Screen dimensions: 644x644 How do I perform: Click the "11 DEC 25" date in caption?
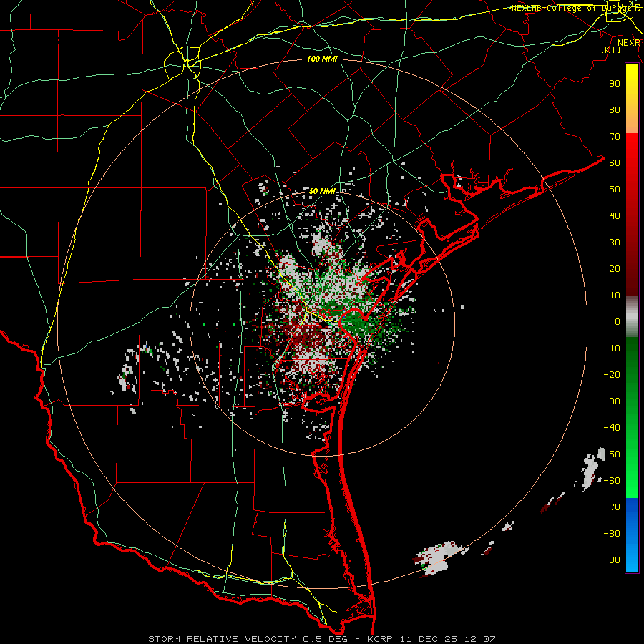tap(429, 639)
